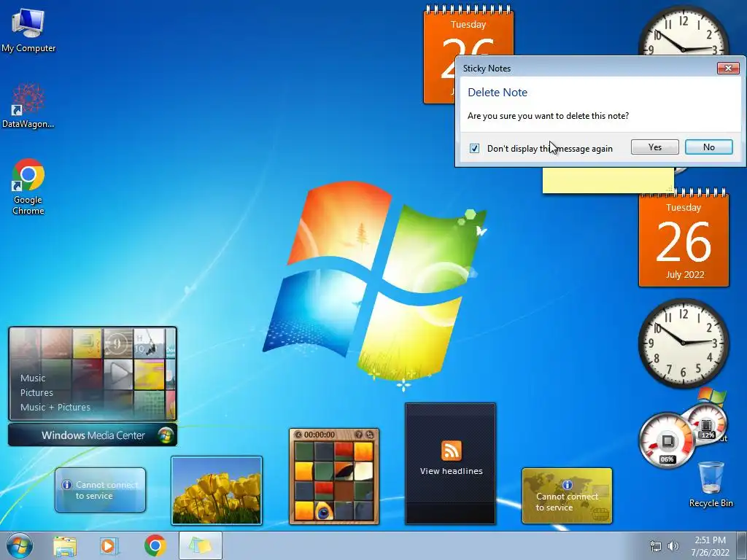The image size is (747, 560).
Task: Click the Windows logo on Media Center bar
Action: (x=166, y=435)
